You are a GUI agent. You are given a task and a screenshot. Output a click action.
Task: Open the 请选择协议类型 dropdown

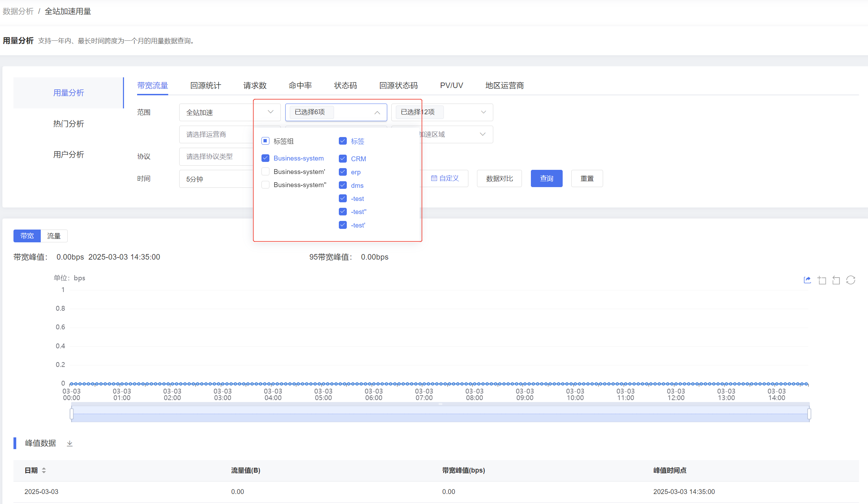(216, 156)
